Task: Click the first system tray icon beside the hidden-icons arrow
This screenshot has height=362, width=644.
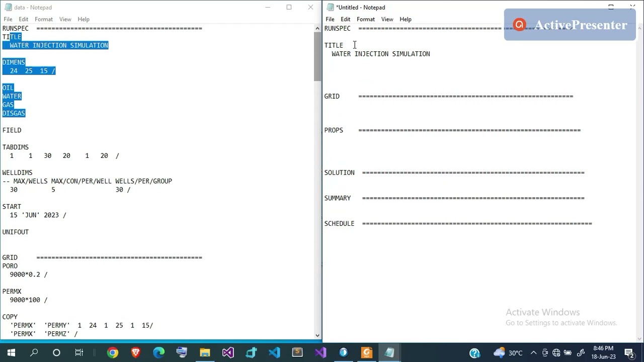Action: (x=545, y=353)
